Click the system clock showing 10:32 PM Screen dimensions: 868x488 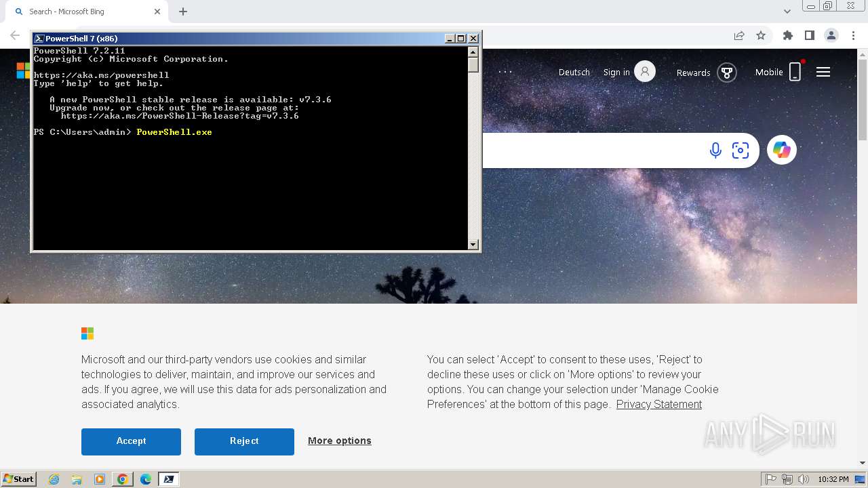click(x=833, y=479)
